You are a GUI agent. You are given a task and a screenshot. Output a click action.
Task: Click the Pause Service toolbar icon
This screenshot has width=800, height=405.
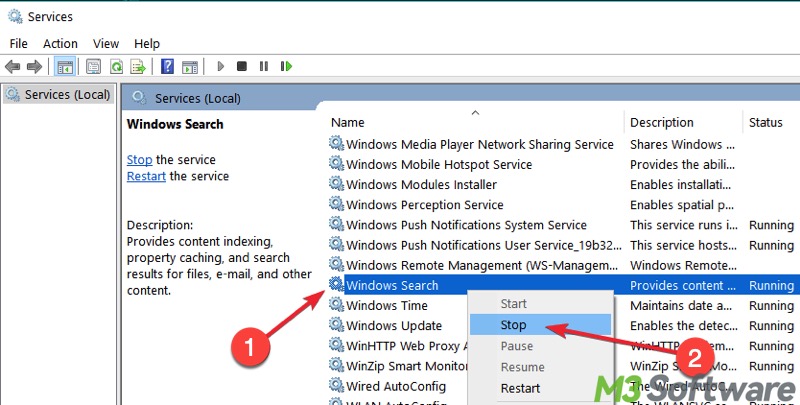(x=264, y=66)
